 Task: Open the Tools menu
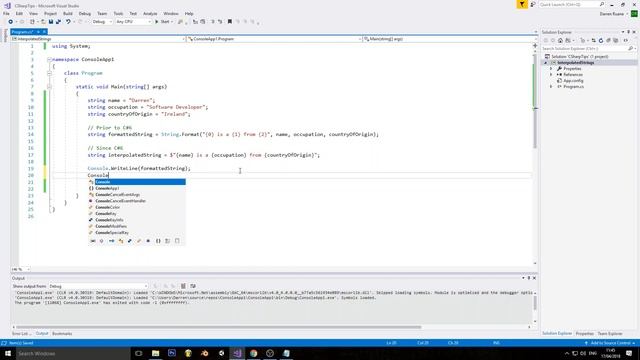point(118,13)
